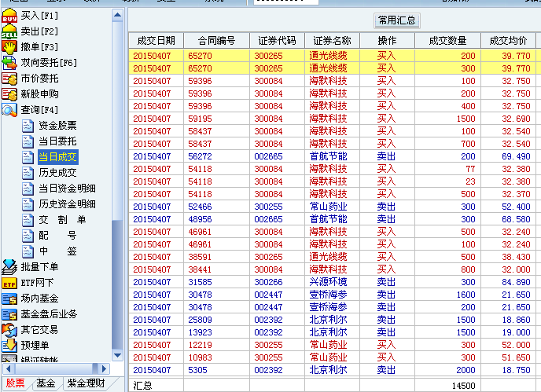Click the quantity 2000 cell for 北京利尔
Viewport: 541px width, 392px height.
(448, 370)
